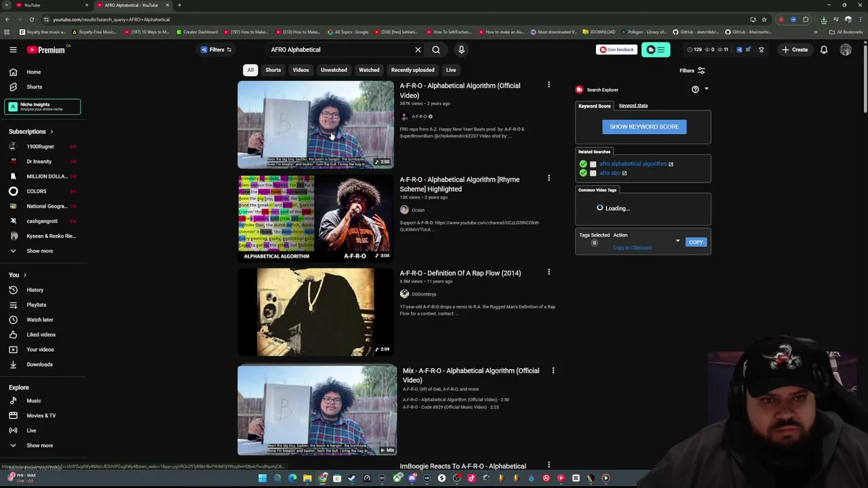This screenshot has width=868, height=488.
Task: Start voice search with the microphone icon
Action: click(x=461, y=49)
